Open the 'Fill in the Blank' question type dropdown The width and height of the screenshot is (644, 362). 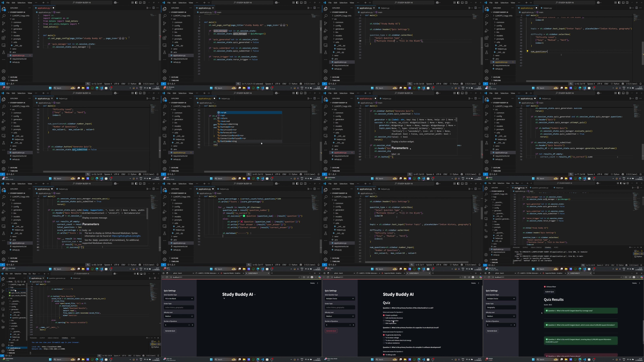[179, 298]
